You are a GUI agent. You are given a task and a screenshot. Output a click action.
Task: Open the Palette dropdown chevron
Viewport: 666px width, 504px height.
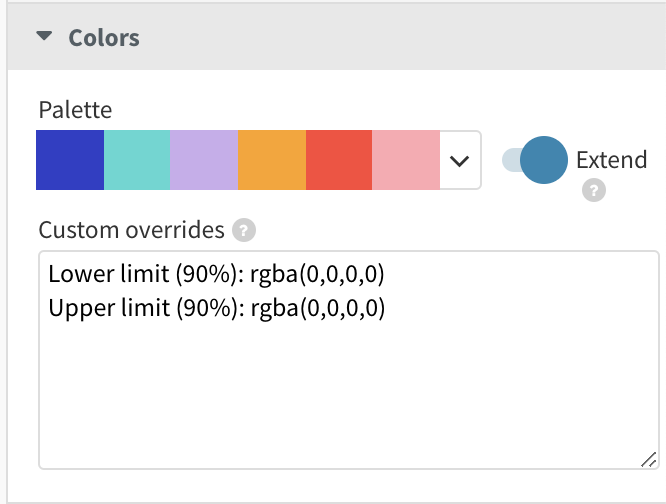click(460, 160)
